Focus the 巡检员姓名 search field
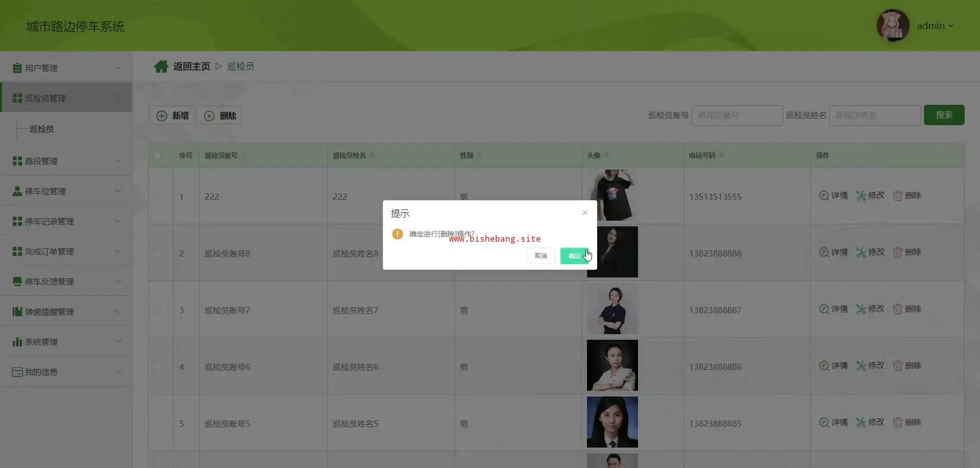The image size is (980, 468). (x=875, y=115)
